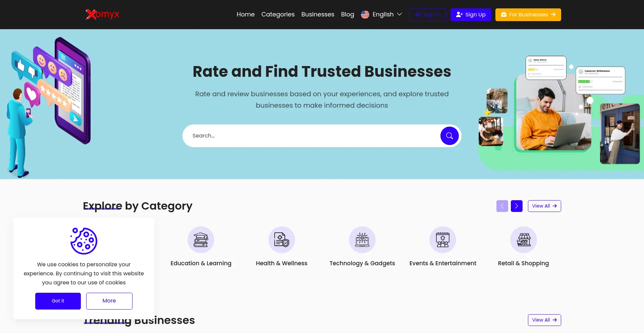Select the Technology & Gadgets category icon
This screenshot has width=644, height=333.
(x=362, y=239)
